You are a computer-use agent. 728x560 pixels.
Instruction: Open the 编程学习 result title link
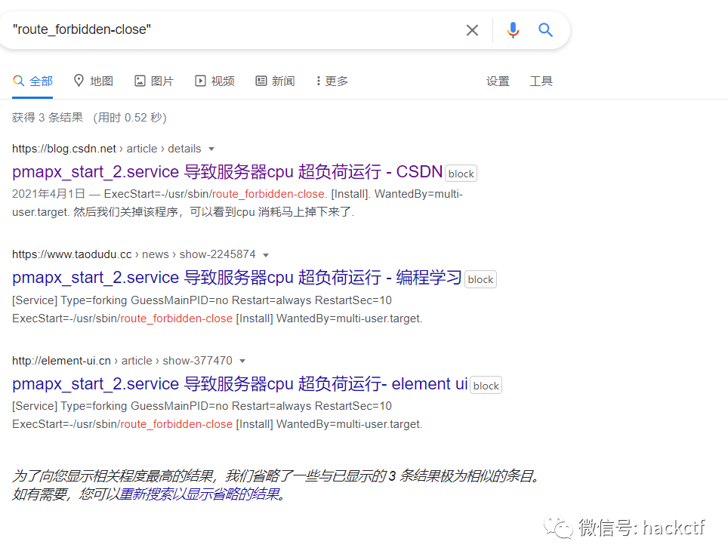237,278
